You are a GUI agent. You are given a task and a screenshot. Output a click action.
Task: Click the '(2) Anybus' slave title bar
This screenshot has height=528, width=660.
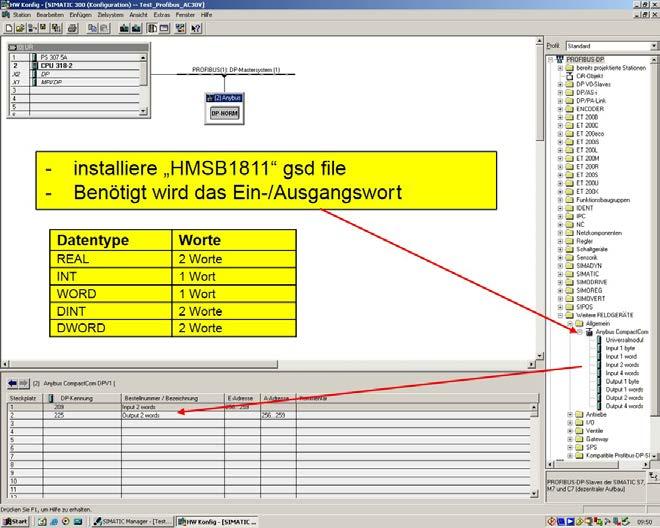tap(224, 98)
